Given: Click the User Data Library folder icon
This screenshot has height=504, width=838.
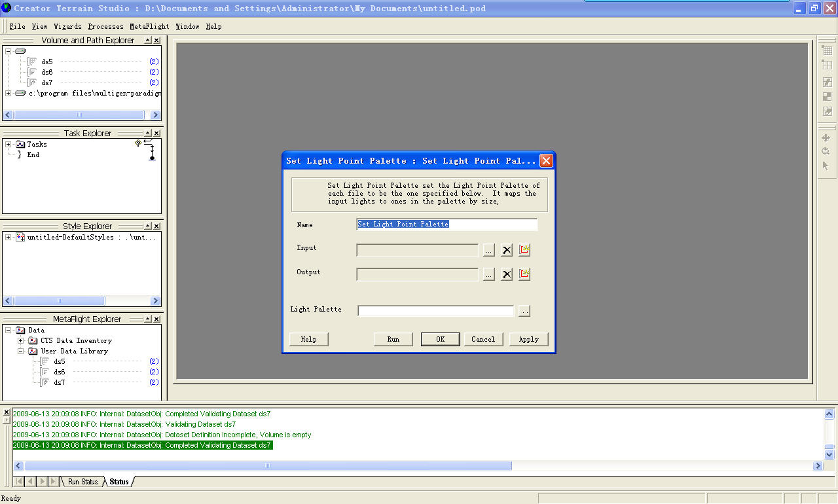Looking at the screenshot, I should 33,351.
